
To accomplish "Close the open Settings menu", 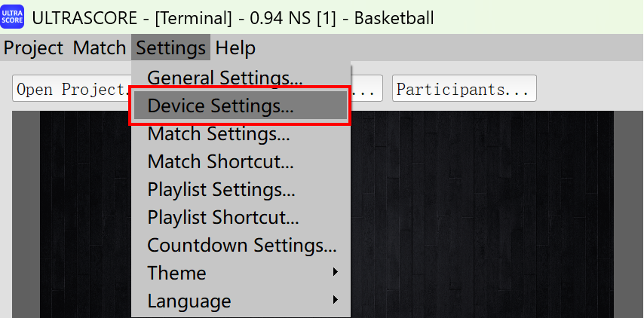I will click(170, 48).
